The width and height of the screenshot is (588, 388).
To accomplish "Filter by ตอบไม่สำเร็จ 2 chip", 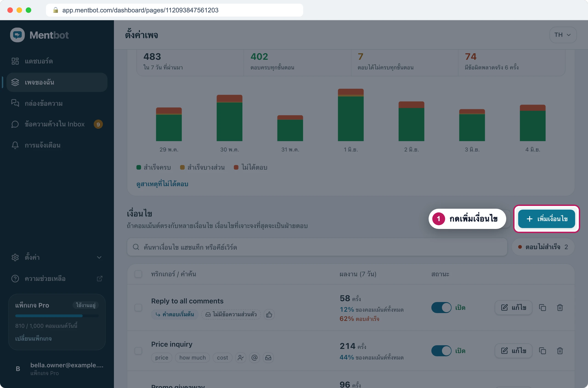I will [x=543, y=247].
